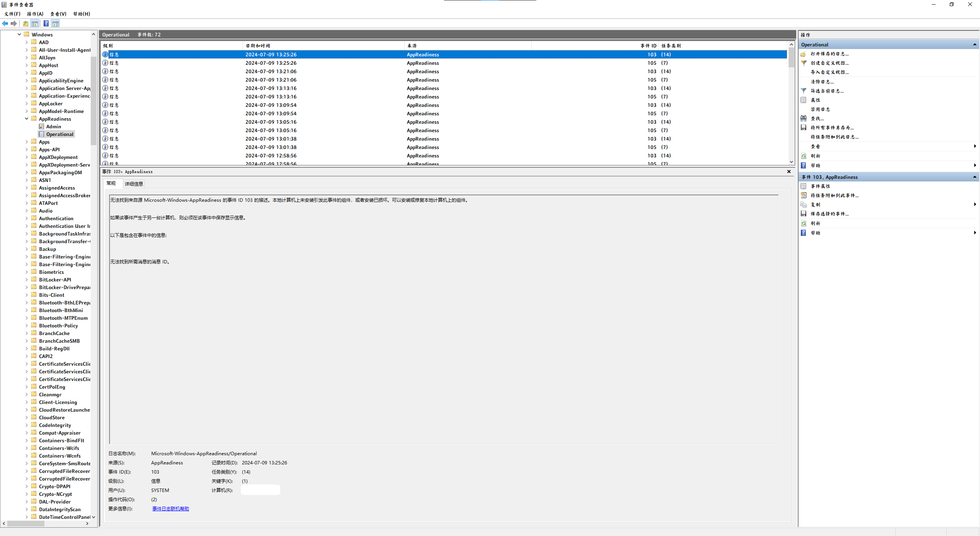Toggle the console tree visibility toolbar button

click(35, 24)
